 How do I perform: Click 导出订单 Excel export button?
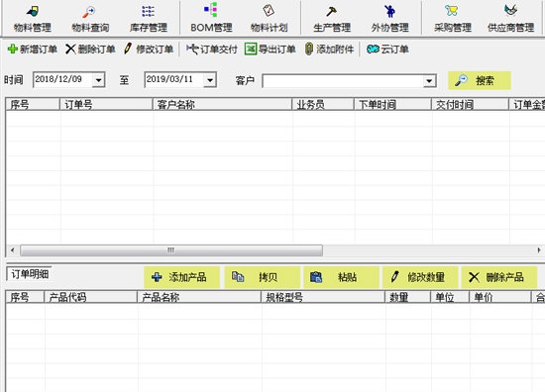pos(271,49)
